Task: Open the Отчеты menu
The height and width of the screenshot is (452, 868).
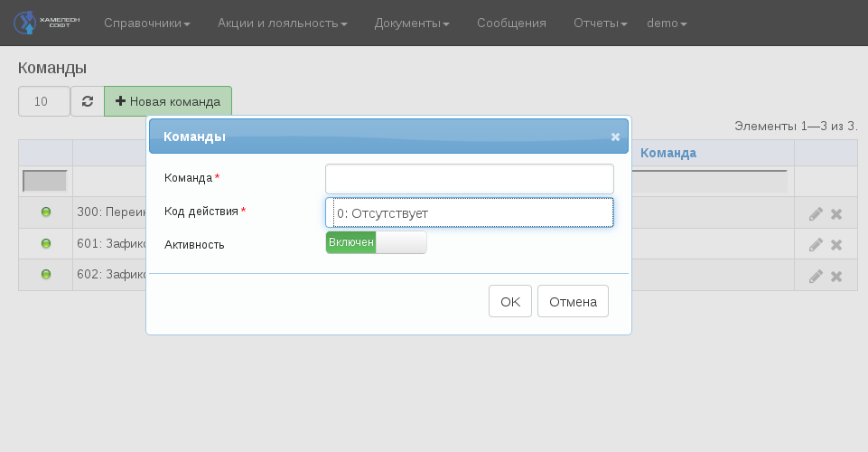Action: 600,24
